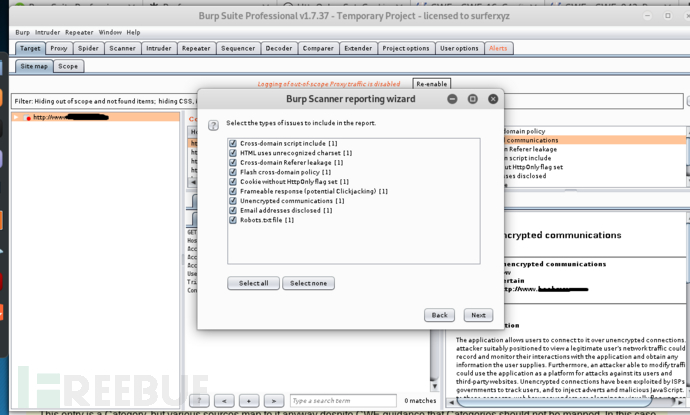Click Next in the reporting wizard
The width and height of the screenshot is (690, 415).
click(x=478, y=315)
